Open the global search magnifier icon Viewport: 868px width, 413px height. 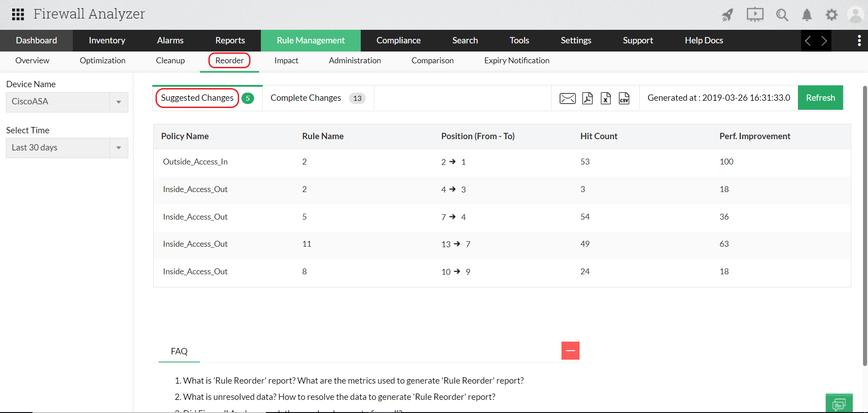pos(782,14)
